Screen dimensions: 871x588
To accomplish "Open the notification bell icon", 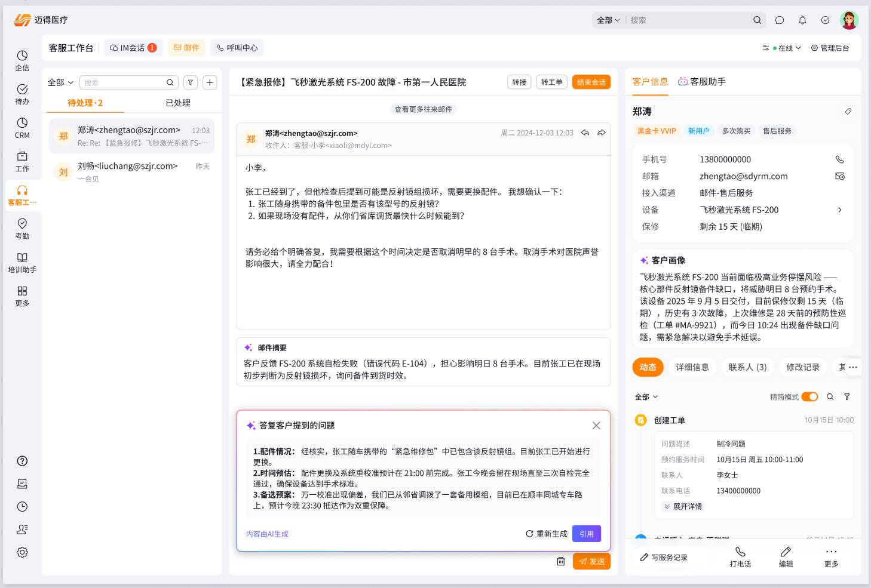I will pyautogui.click(x=802, y=20).
